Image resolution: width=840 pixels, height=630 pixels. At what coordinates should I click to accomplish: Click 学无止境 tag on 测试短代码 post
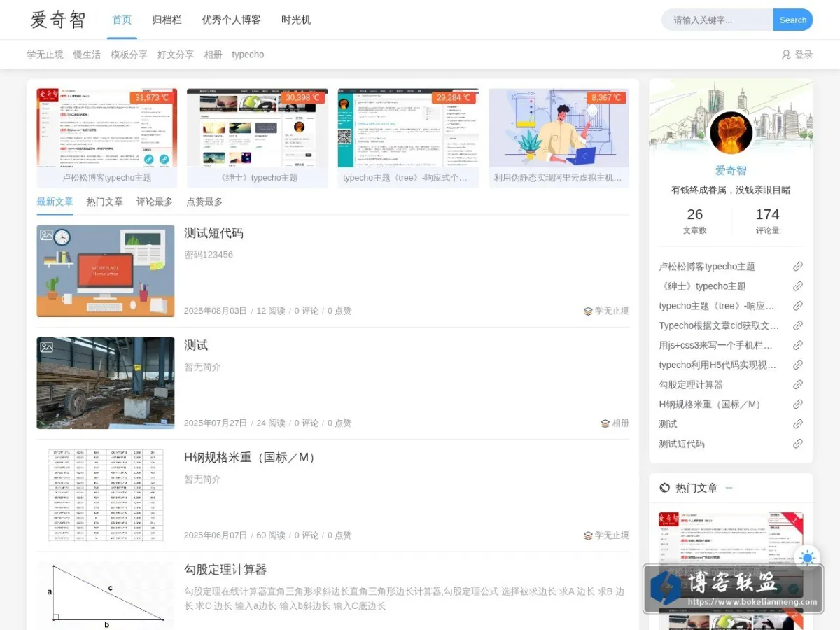612,311
